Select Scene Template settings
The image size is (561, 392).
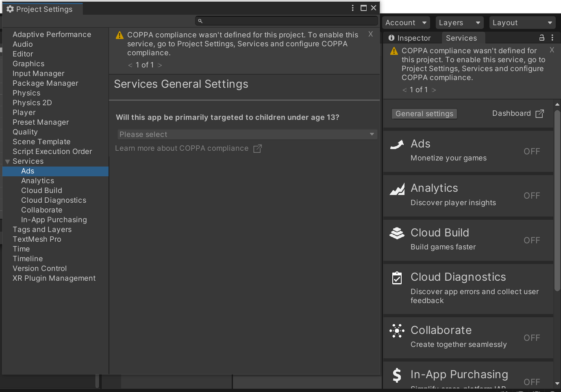click(x=41, y=142)
